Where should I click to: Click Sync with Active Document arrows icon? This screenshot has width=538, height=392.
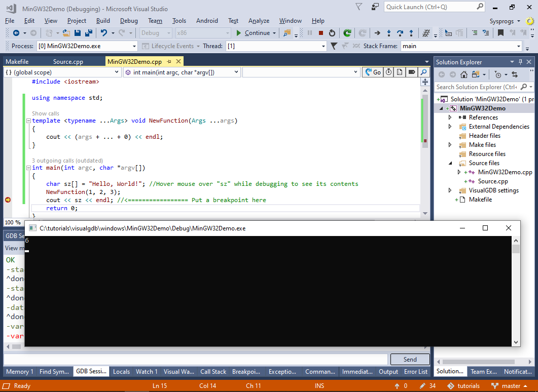[515, 74]
